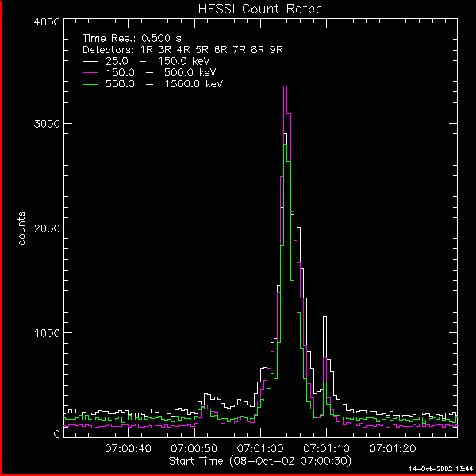476x476 pixels.
Task: Click the y-axis value '3000'
Action: (47, 124)
